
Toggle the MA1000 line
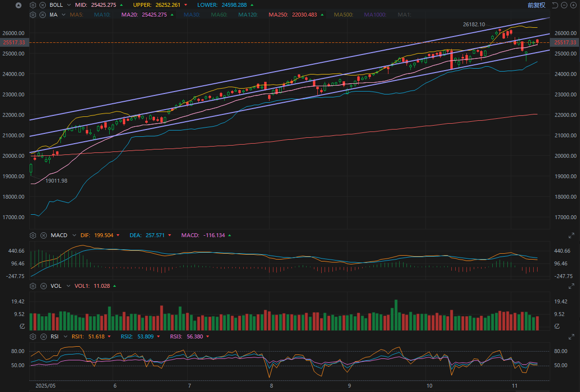(375, 15)
